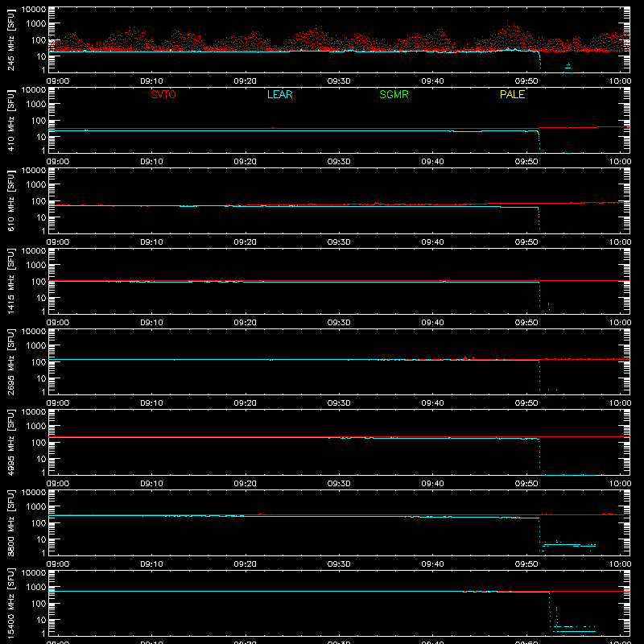644x644 pixels.
Task: Click 09:00 time label under 245 MHz plot
Action: pos(57,81)
